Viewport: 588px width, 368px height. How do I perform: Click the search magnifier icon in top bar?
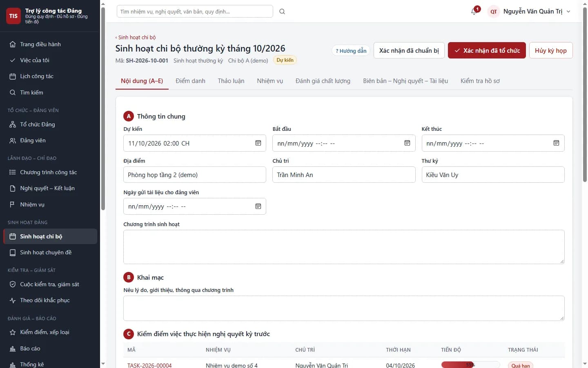(x=282, y=11)
